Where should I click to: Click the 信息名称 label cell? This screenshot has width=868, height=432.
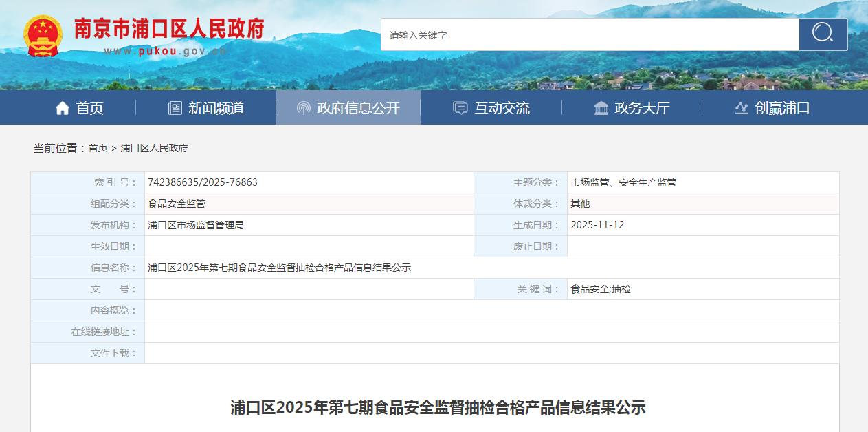coord(88,268)
